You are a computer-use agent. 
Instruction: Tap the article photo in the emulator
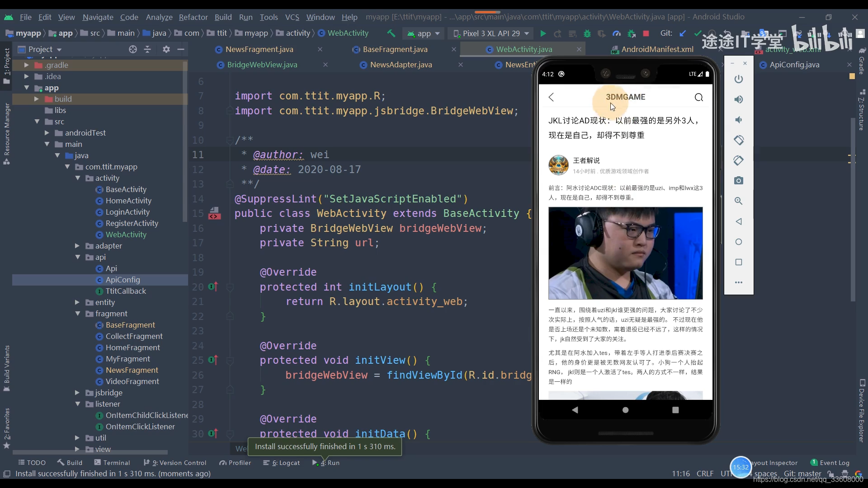[625, 253]
